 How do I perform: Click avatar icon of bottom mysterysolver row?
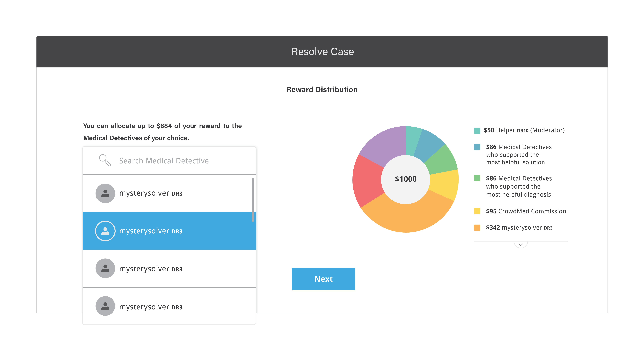tap(105, 306)
